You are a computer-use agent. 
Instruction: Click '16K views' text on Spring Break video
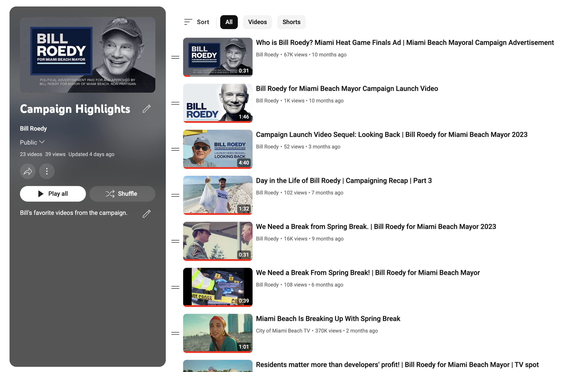295,239
